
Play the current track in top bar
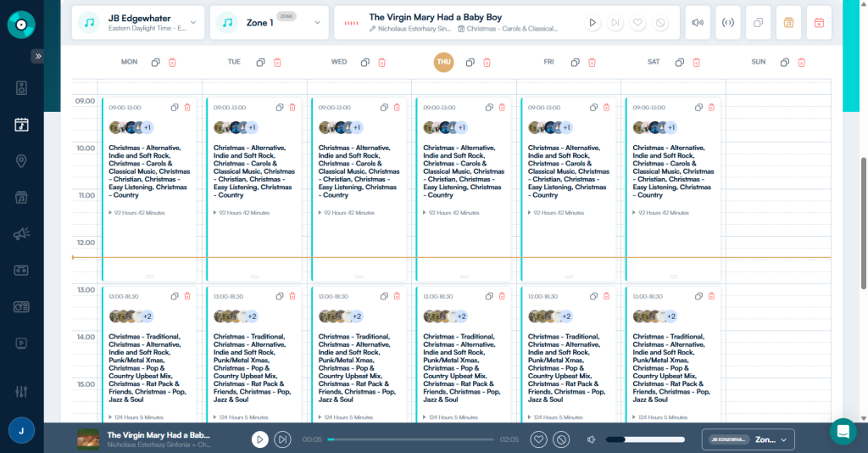(593, 23)
